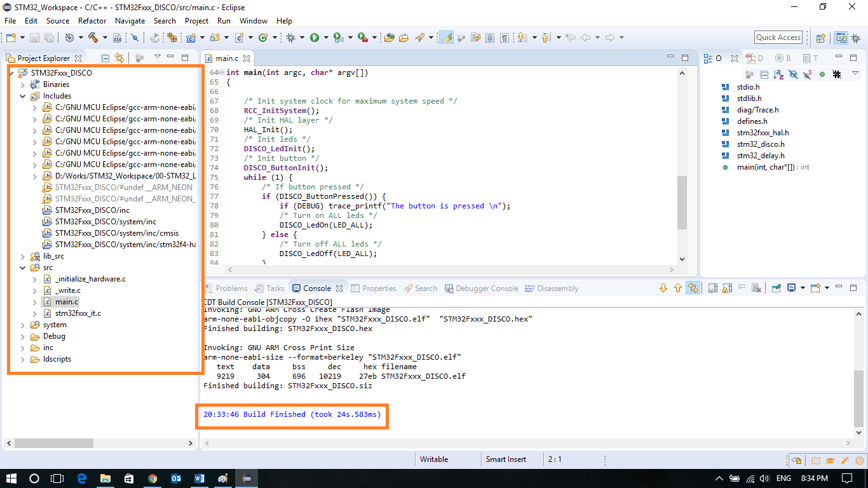Click the Open Perspective icon
This screenshot has height=488, width=868.
[x=820, y=37]
